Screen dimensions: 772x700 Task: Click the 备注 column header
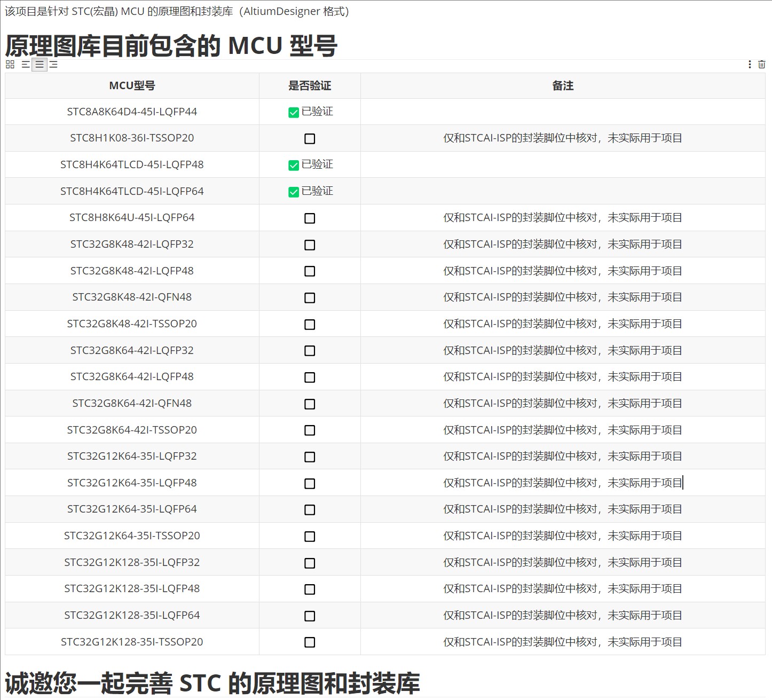pos(563,85)
